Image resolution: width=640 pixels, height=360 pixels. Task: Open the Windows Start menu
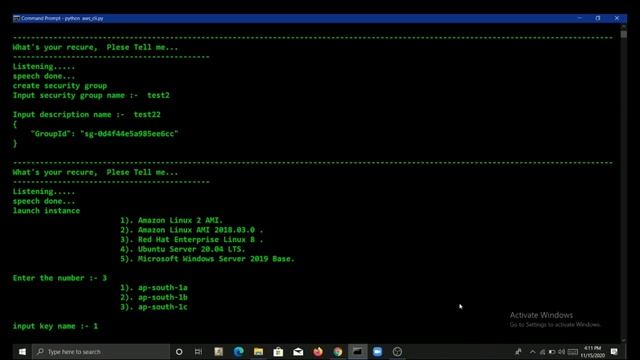click(22, 351)
